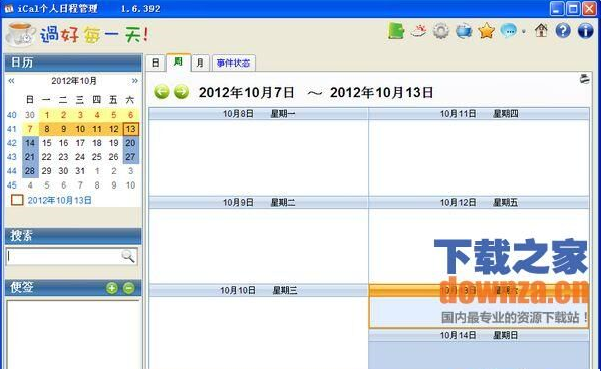Viewport: 603px width, 371px height.
Task: Open the green notebook icon in toolbar
Action: 396,31
